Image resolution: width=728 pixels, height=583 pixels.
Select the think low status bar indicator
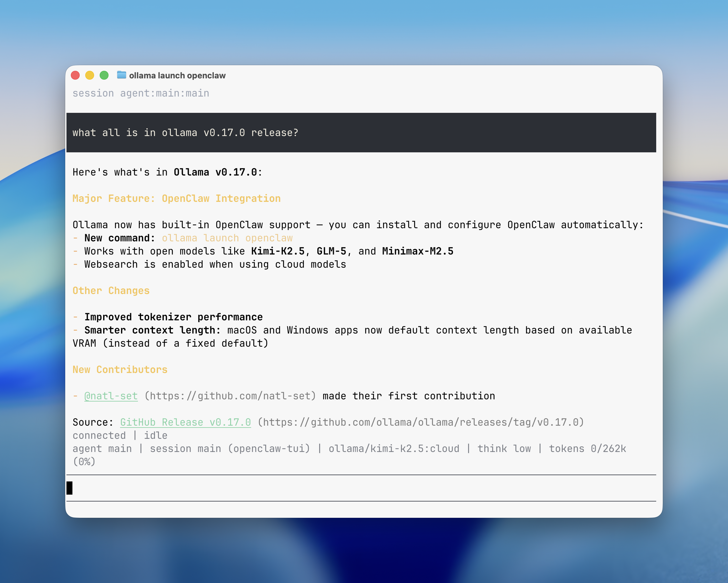tap(504, 448)
